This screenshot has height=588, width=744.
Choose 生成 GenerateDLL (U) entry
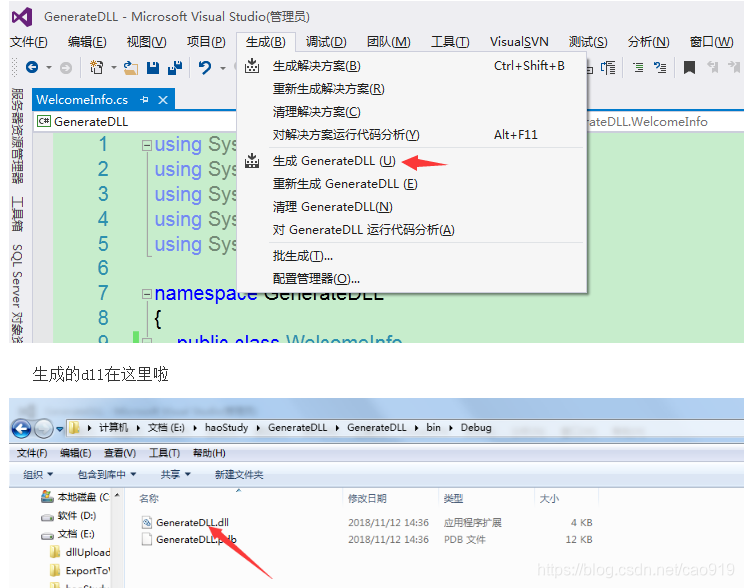pos(411,161)
